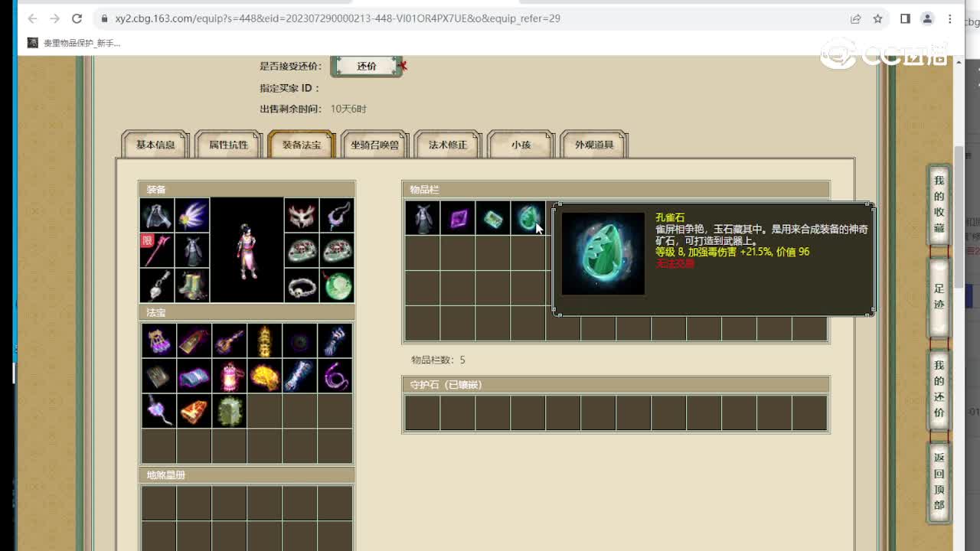Screen dimensions: 980x551
Task: Click the peacock stone item in 物品栏
Action: click(x=528, y=218)
